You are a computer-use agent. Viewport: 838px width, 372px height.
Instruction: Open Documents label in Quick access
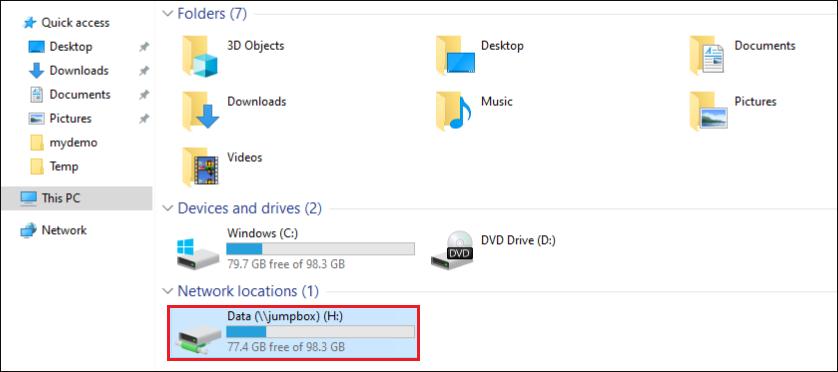point(80,95)
